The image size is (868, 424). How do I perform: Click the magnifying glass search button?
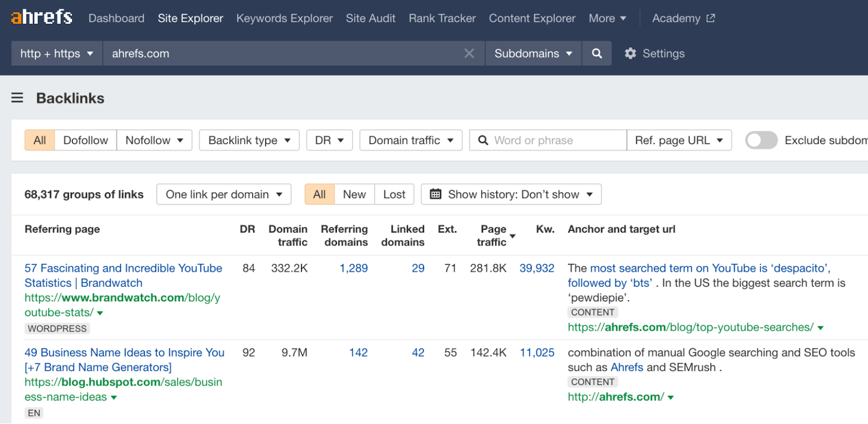pyautogui.click(x=597, y=53)
